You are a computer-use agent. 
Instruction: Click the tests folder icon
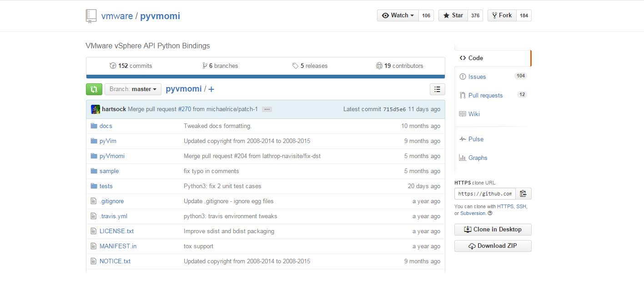[x=94, y=186]
